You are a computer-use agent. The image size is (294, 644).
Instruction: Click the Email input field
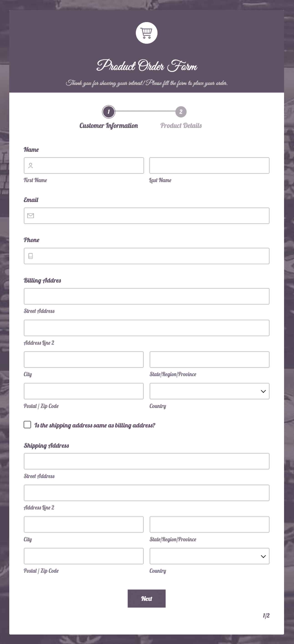(x=146, y=215)
